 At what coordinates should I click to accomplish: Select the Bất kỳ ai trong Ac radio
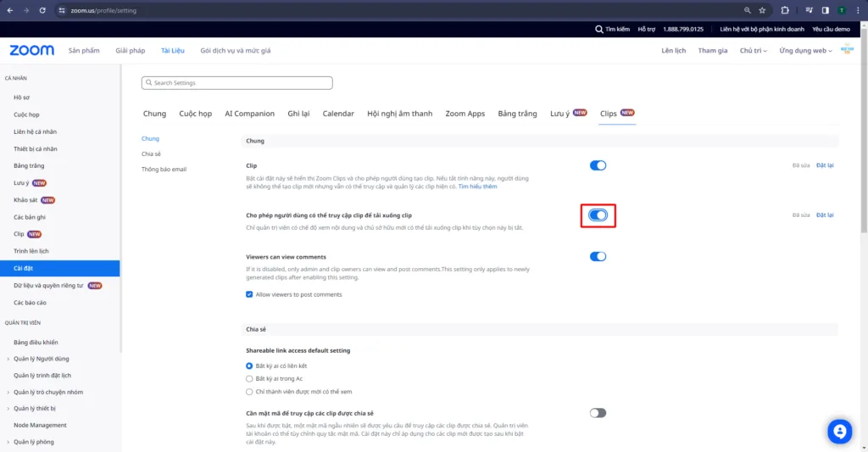tap(249, 378)
